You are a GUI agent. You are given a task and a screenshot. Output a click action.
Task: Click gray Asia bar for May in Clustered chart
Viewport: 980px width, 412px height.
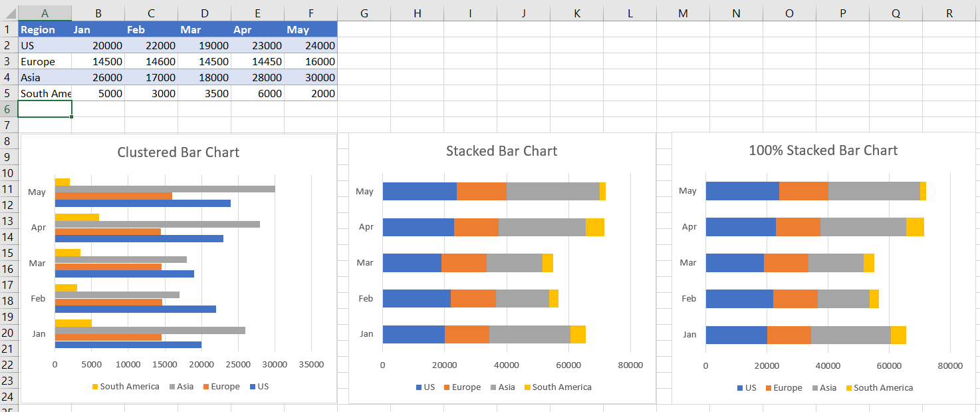(x=165, y=189)
